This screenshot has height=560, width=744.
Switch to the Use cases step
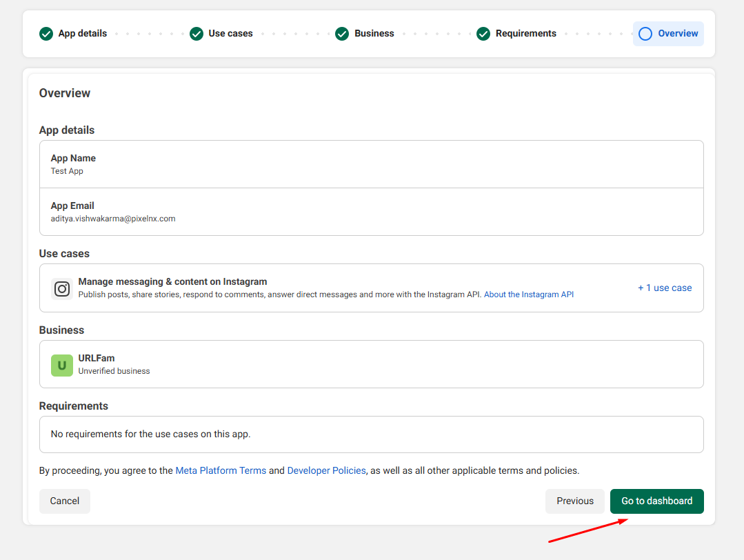[x=230, y=34]
